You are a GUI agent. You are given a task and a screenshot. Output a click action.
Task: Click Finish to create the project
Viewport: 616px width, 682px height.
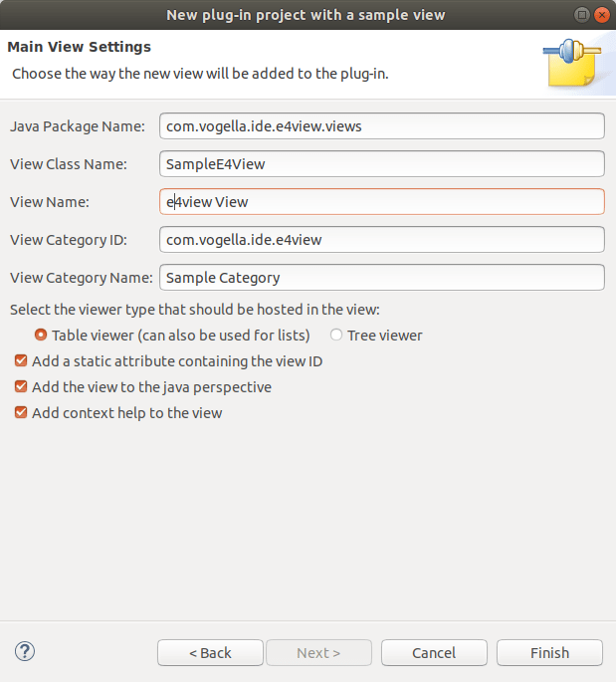[x=549, y=653]
